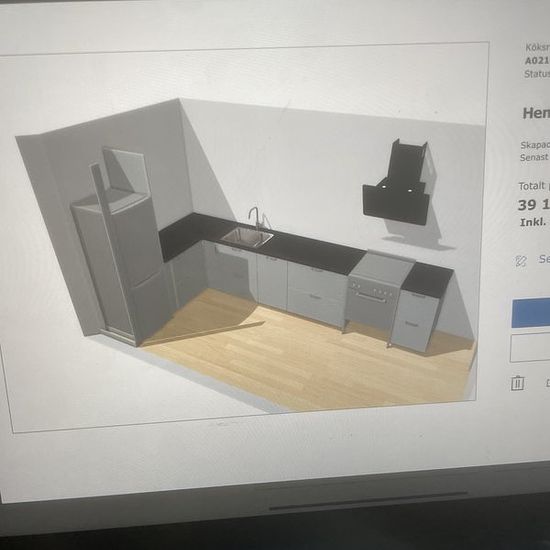Viewport: 550px width, 550px height.
Task: Click the white outlined button below the blue one
Action: pyautogui.click(x=530, y=348)
